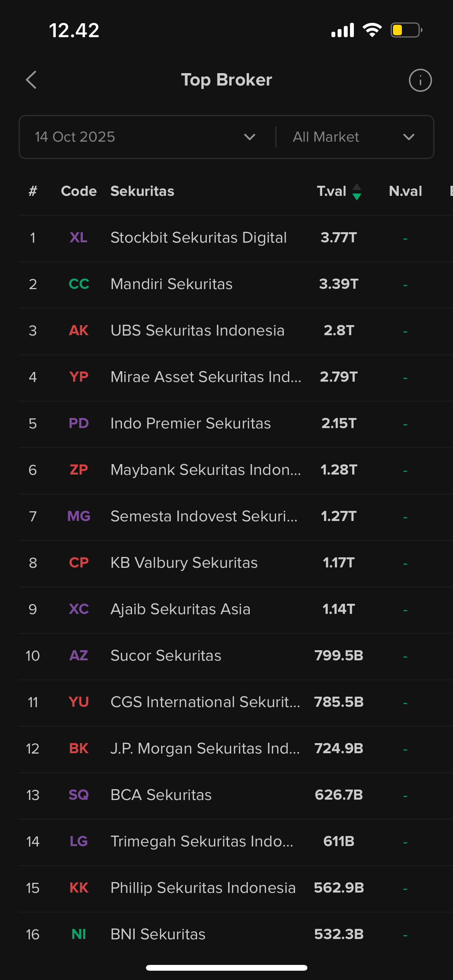Viewport: 453px width, 980px height.
Task: Tap the battery indicator icon
Action: tap(406, 30)
